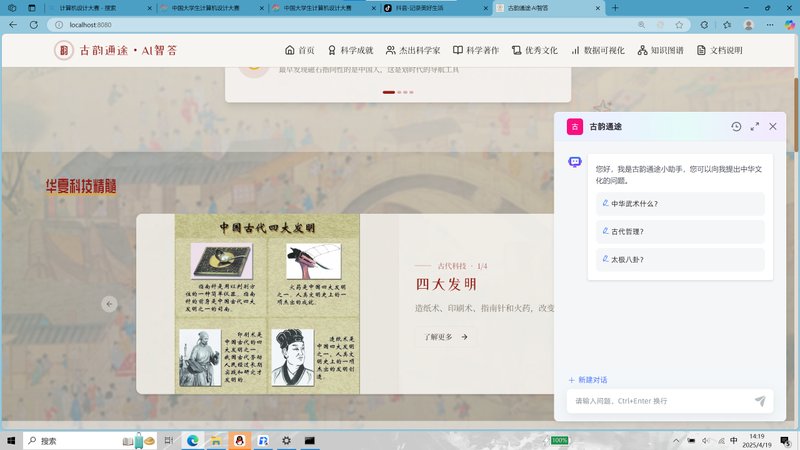This screenshot has height=450, width=800.
Task: Close the 古韵通途 chat panel
Action: (x=773, y=127)
